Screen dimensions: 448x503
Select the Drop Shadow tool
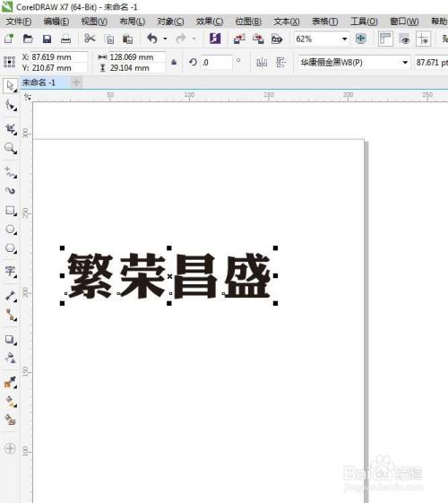[10, 339]
